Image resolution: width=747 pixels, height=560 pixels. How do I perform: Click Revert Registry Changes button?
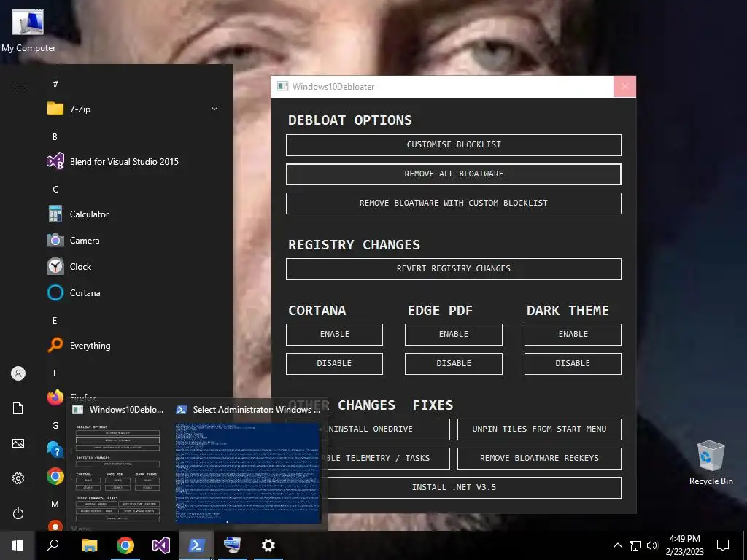point(453,268)
